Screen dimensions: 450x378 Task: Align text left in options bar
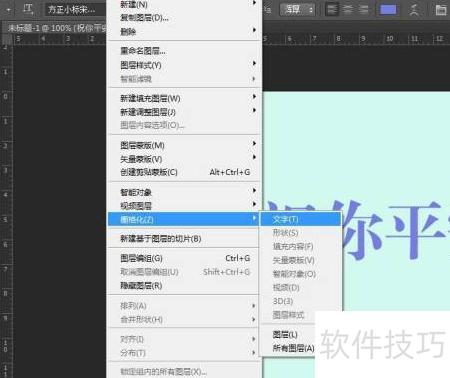[x=332, y=9]
